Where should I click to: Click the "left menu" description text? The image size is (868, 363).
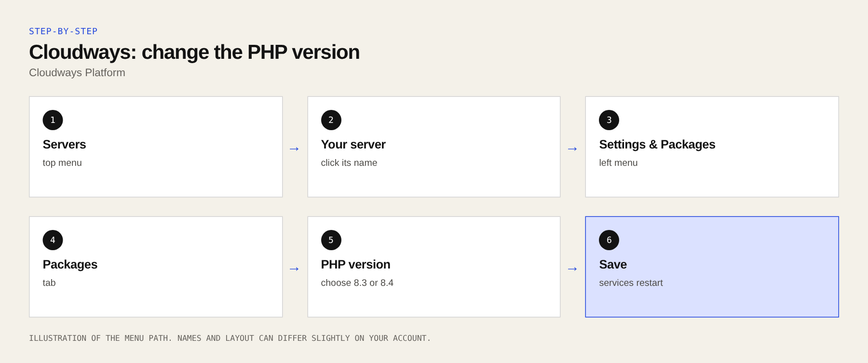[618, 163]
